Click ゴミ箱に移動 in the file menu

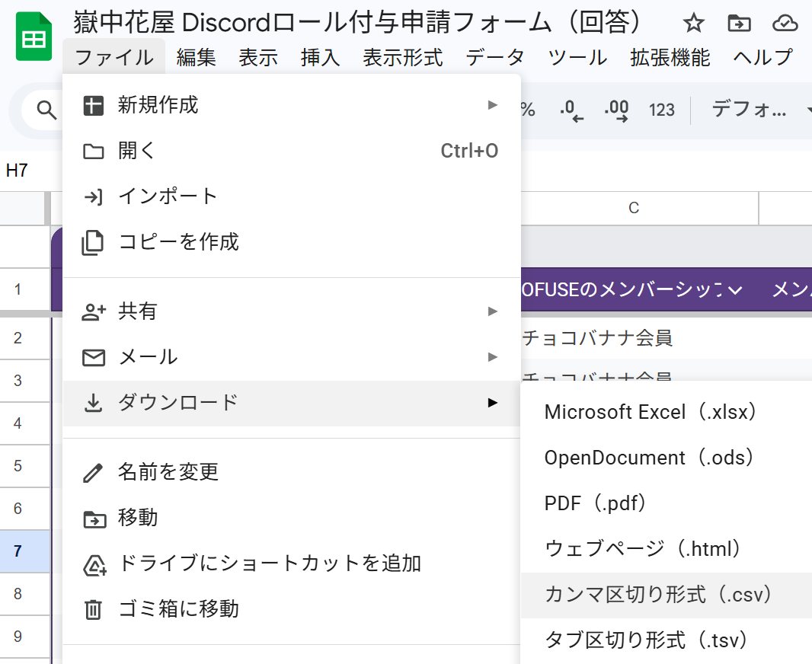(178, 609)
